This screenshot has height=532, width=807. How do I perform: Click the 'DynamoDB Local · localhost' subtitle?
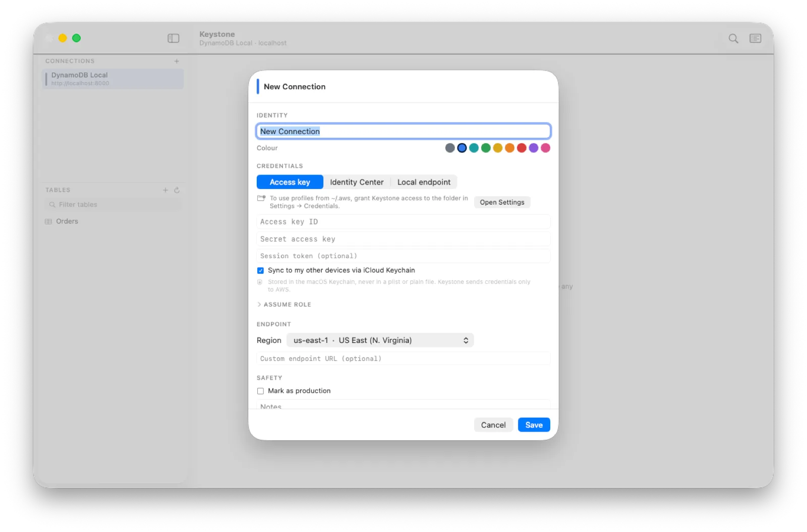coord(243,43)
